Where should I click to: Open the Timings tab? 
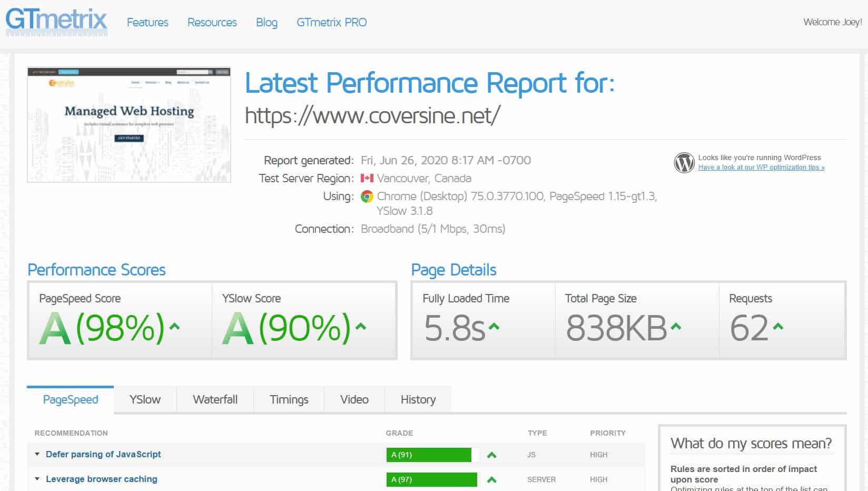click(289, 399)
